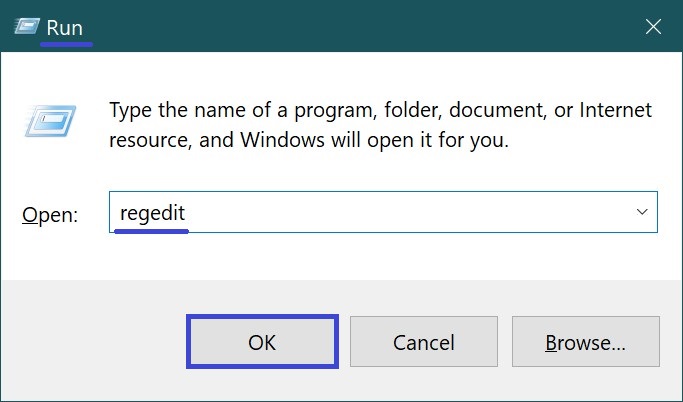Click the word "regedit" in the field
Image resolution: width=683 pixels, height=402 pixels.
[152, 213]
